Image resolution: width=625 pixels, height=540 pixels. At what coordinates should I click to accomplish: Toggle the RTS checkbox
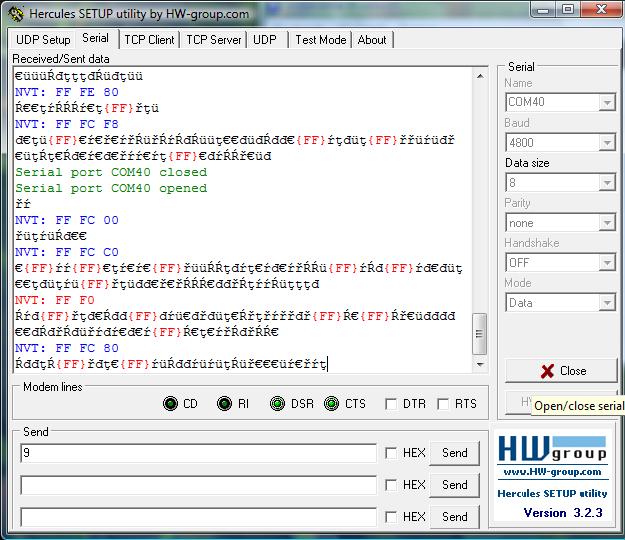pos(443,404)
